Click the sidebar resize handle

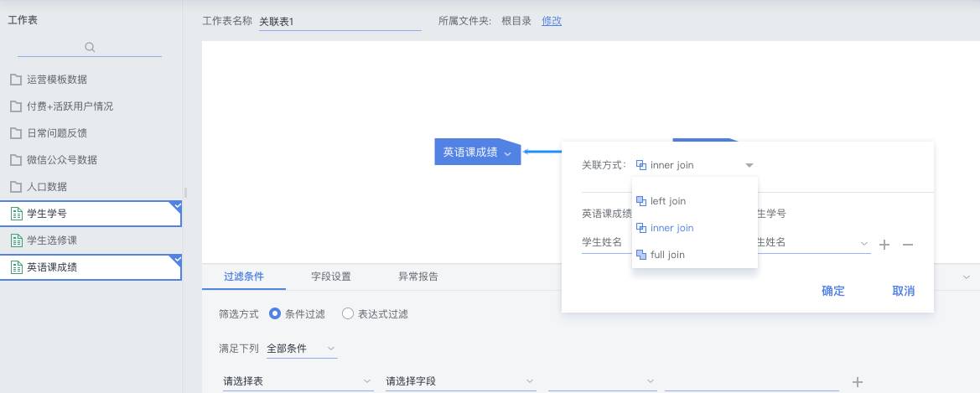point(185,193)
